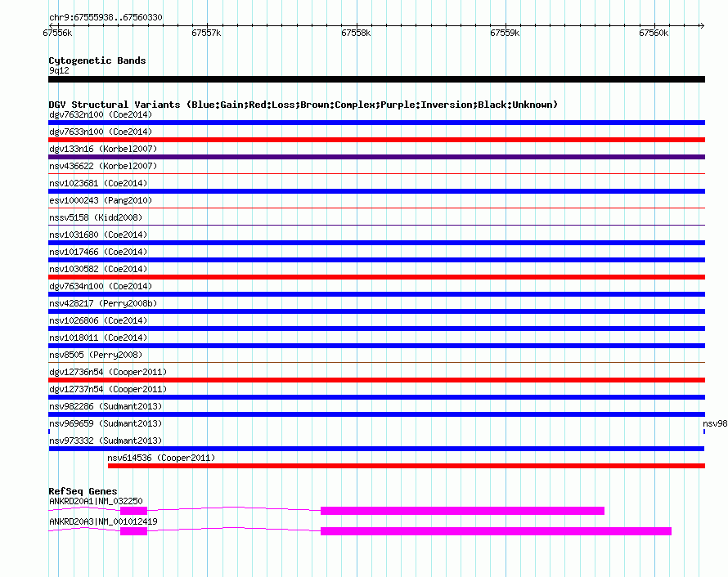728x577 pixels.
Task: Click the ANKRD20A3|NM_001012419 gene label
Action: (x=103, y=521)
